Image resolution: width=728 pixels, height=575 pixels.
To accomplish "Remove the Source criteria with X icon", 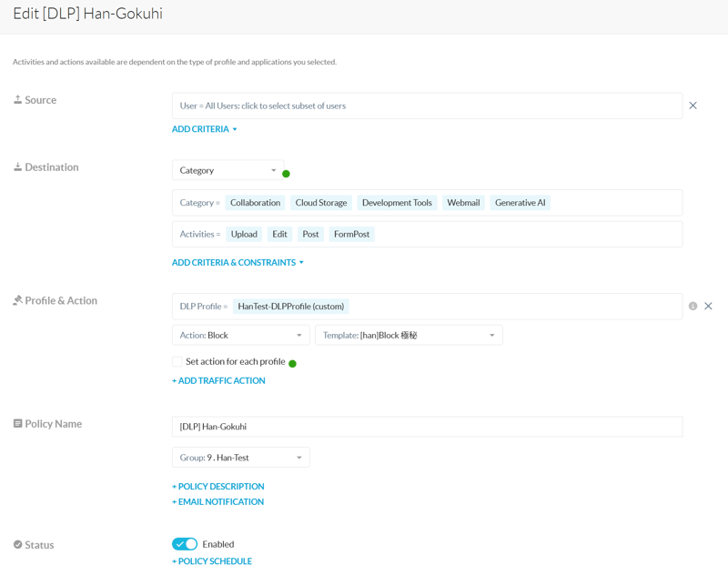I will pos(693,106).
